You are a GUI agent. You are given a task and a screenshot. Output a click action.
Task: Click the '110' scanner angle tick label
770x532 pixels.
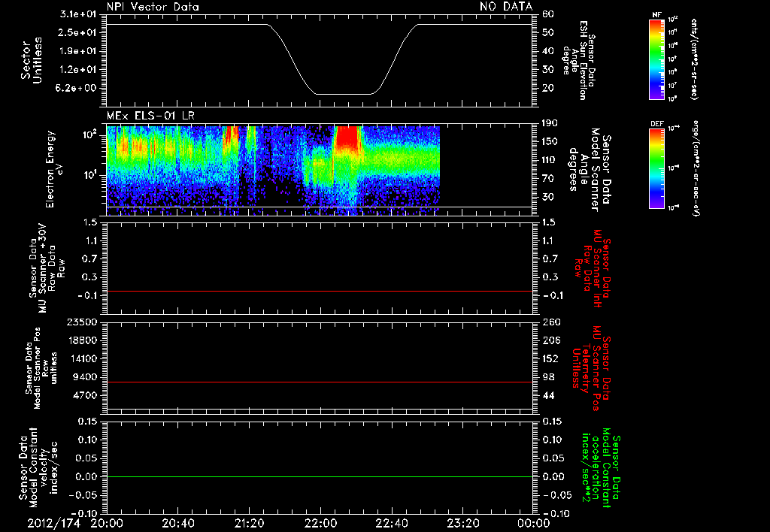coord(550,160)
